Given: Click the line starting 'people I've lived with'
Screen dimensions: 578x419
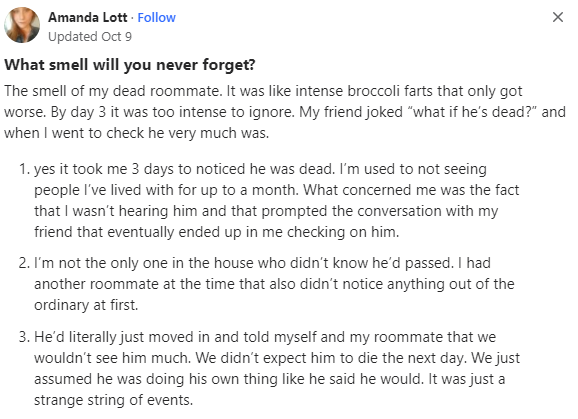Looking at the screenshot, I should [276, 190].
